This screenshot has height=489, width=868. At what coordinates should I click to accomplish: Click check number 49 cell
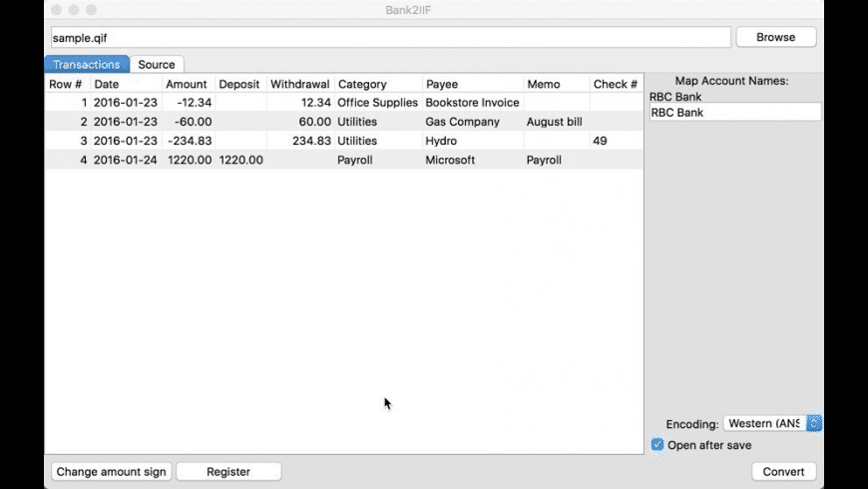coord(616,141)
